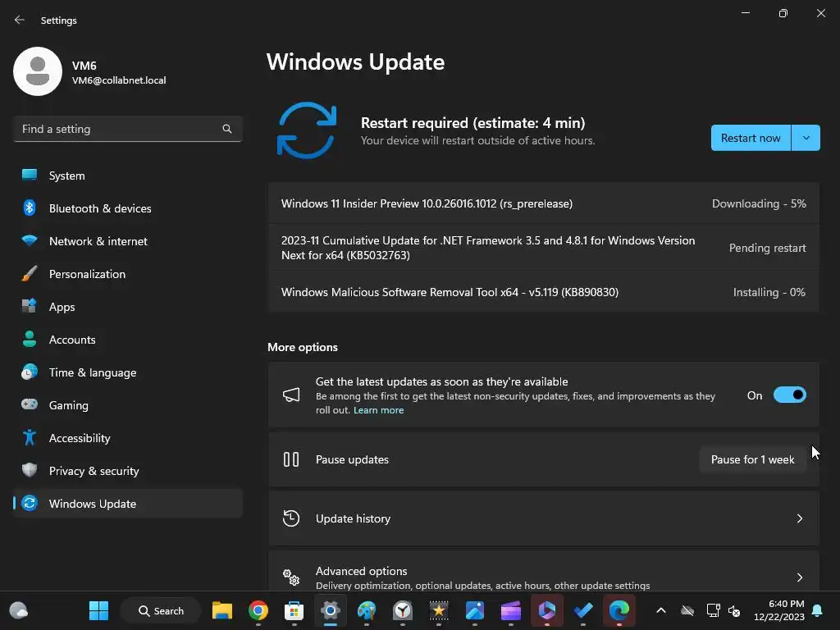Viewport: 840px width, 630px height.
Task: Open the Paint palette taskbar app
Action: point(367,610)
